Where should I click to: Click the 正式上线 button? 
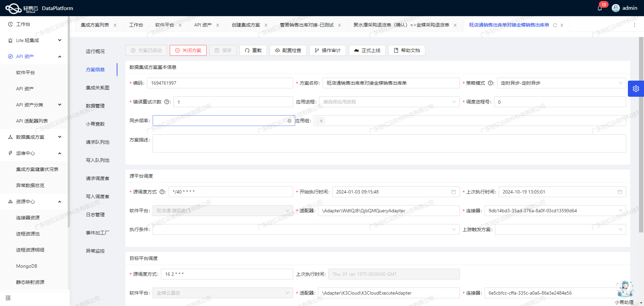click(367, 50)
